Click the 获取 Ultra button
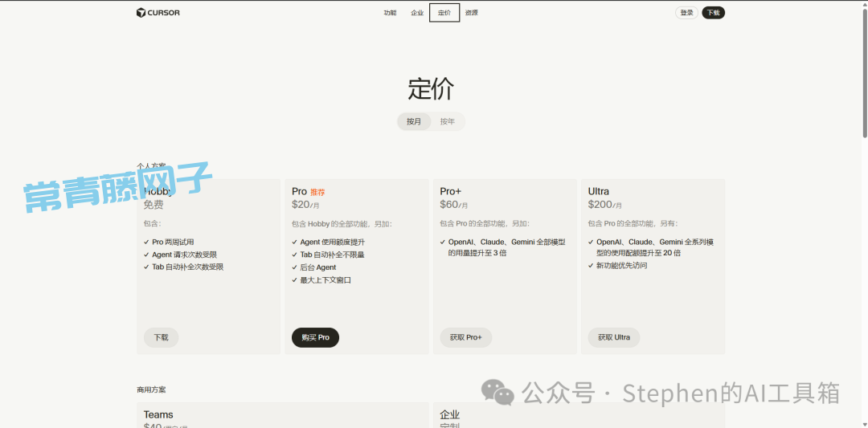This screenshot has height=428, width=868. 613,338
